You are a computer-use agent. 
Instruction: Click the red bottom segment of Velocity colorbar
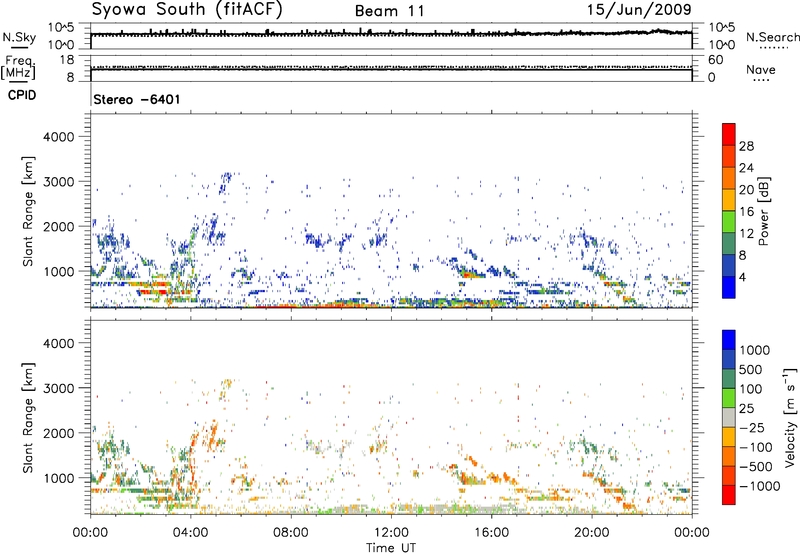(x=729, y=495)
